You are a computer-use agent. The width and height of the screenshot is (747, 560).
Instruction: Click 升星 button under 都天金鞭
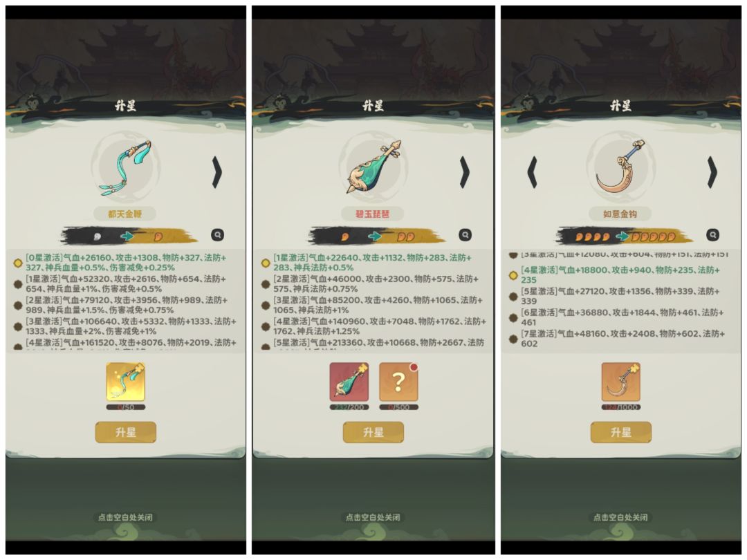[x=126, y=432]
